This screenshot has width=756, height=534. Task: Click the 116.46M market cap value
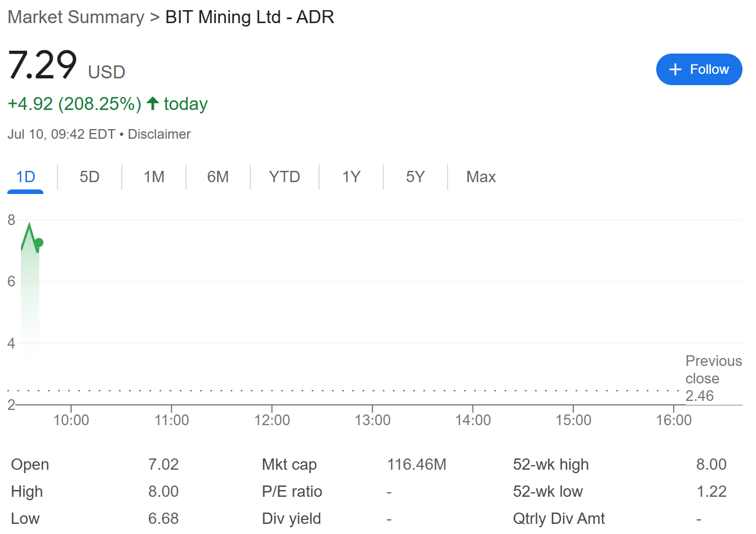(417, 465)
